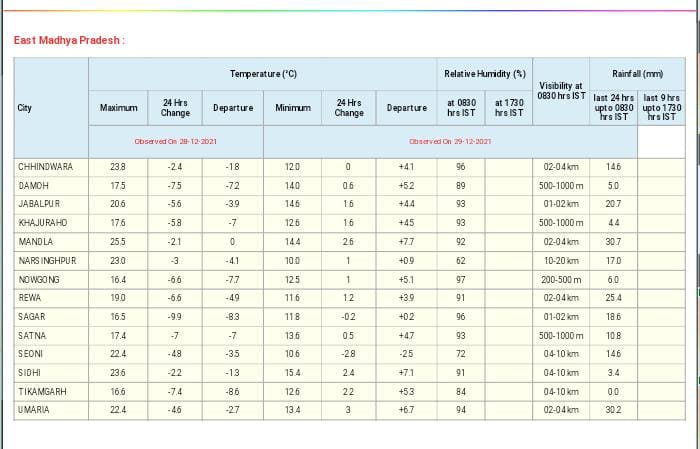The width and height of the screenshot is (700, 449).
Task: Click the NARSINGHPUR city cell
Action: [47, 260]
